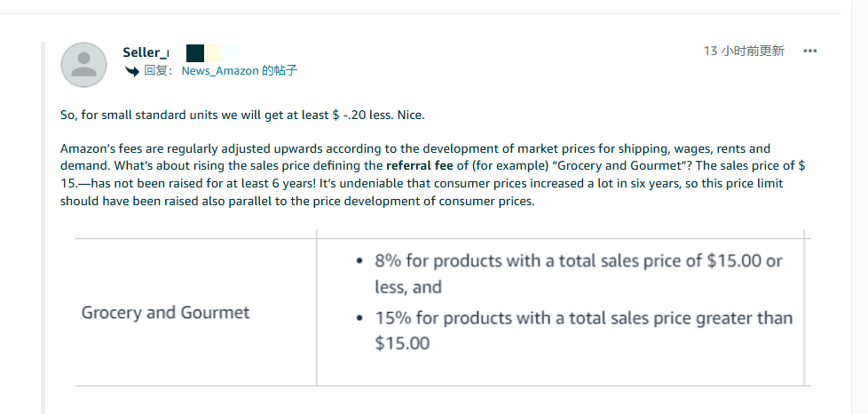Click the 13 小时前更新 timestamp
This screenshot has width=868, height=414.
pos(744,51)
